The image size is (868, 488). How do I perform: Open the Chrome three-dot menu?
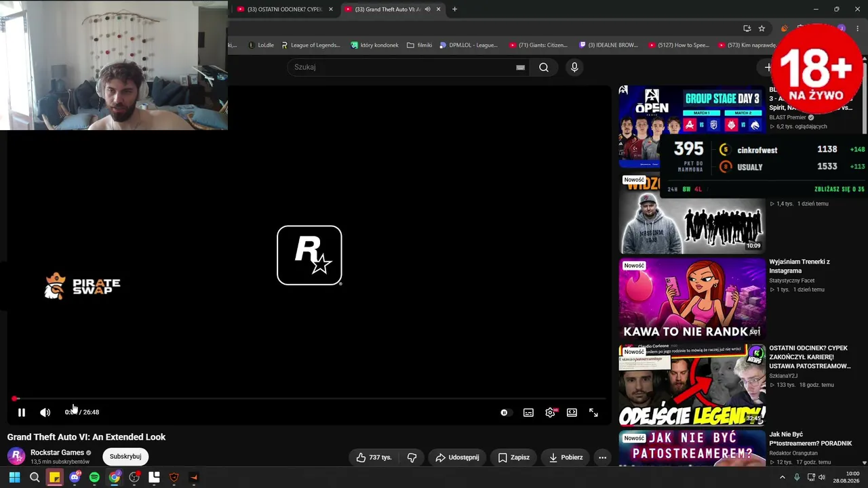point(857,28)
